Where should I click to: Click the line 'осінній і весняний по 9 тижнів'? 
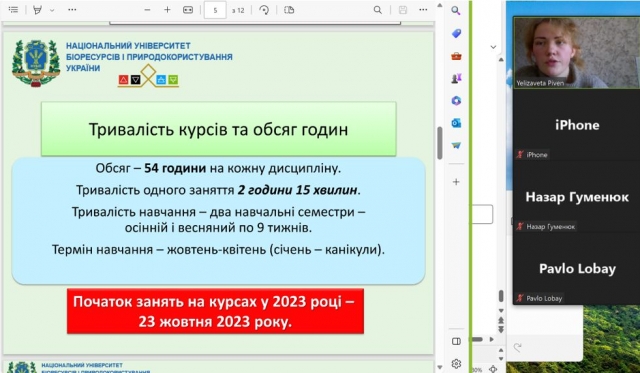point(218,228)
